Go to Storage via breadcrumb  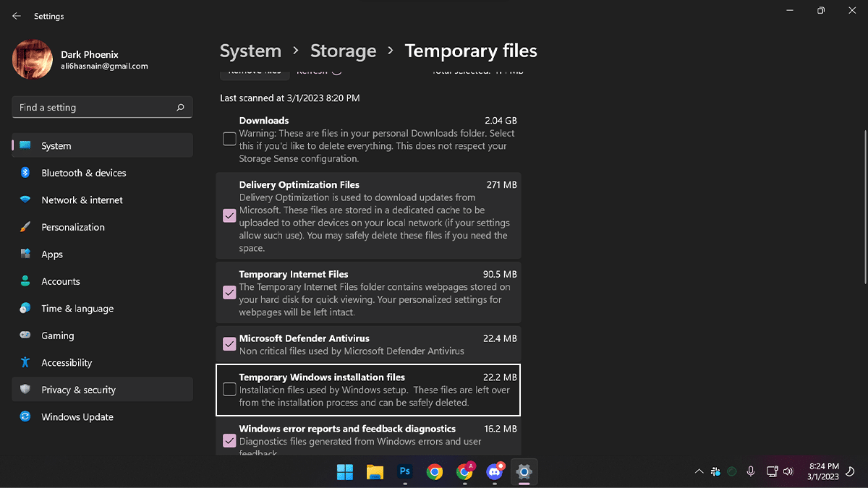343,51
